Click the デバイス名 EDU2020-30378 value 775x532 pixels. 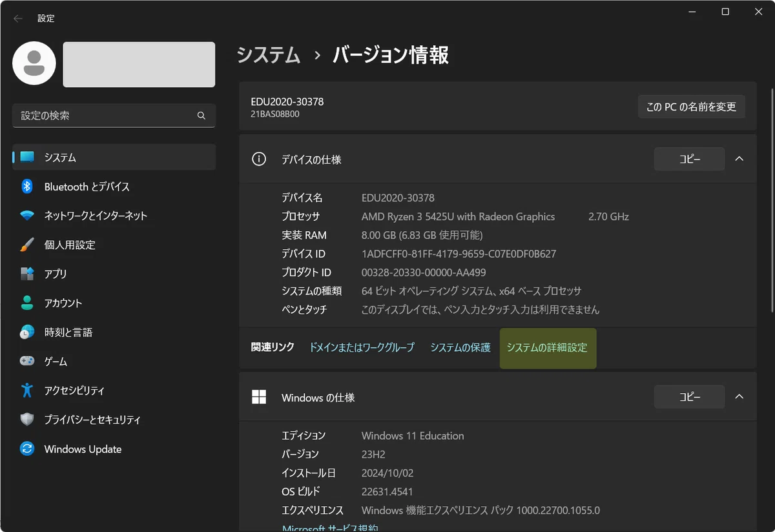point(398,198)
